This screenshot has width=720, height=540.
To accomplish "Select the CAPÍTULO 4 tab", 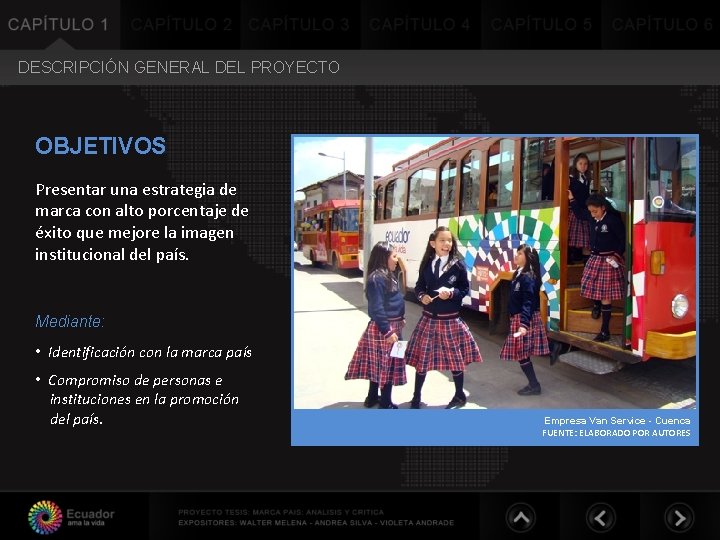I will tap(421, 24).
